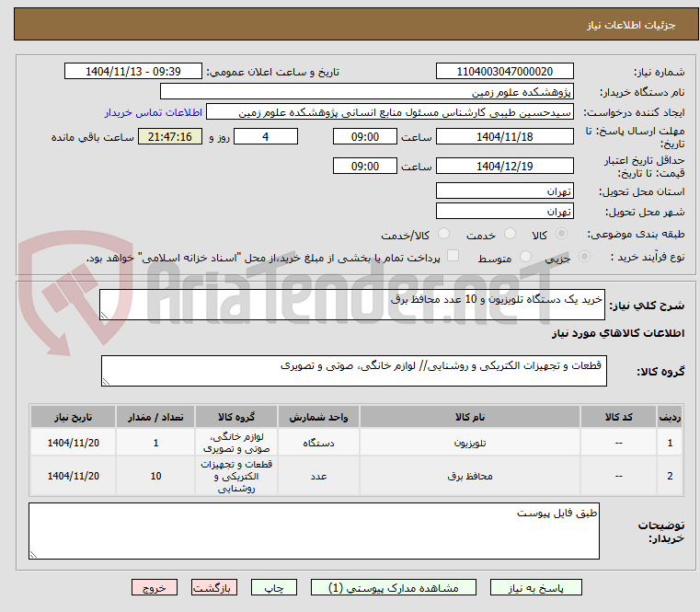The width and height of the screenshot is (700, 612).
Task: Click the چاپ print button
Action: tap(274, 587)
